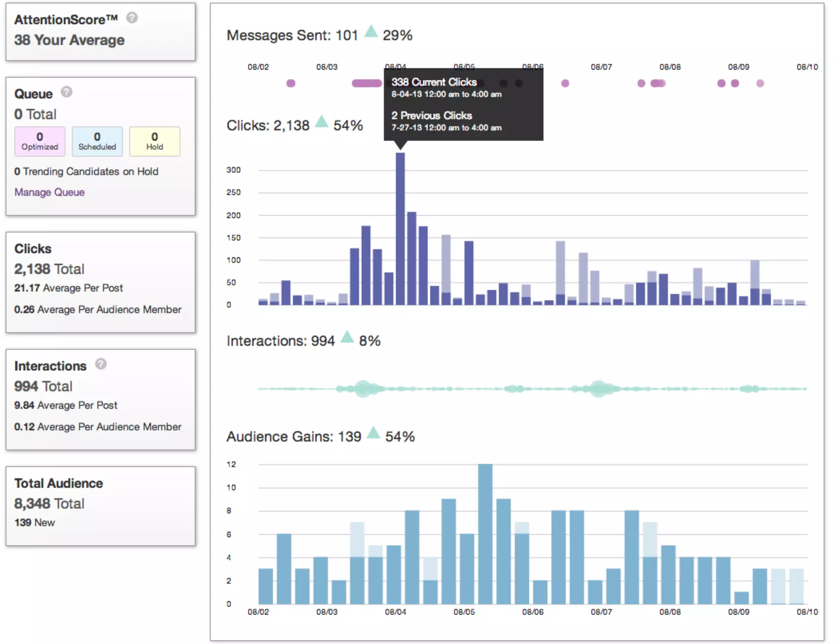The image size is (834, 644).
Task: Select the yellow Hold queue box
Action: click(154, 141)
